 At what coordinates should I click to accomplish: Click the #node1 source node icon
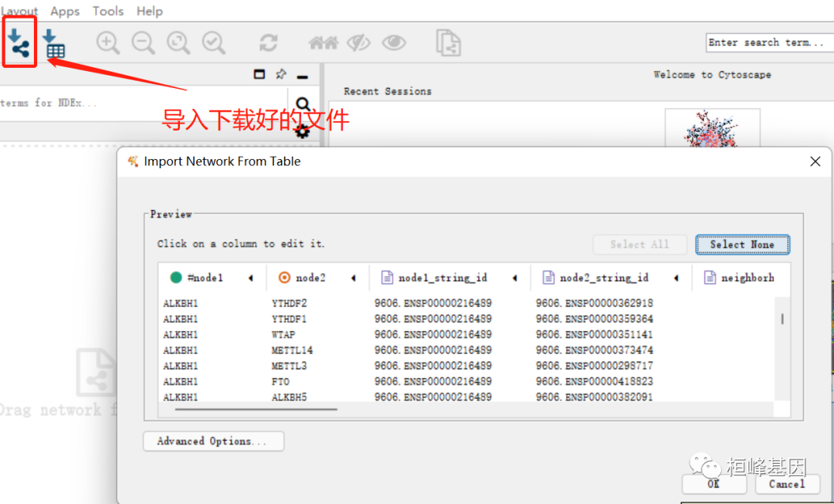coord(176,278)
